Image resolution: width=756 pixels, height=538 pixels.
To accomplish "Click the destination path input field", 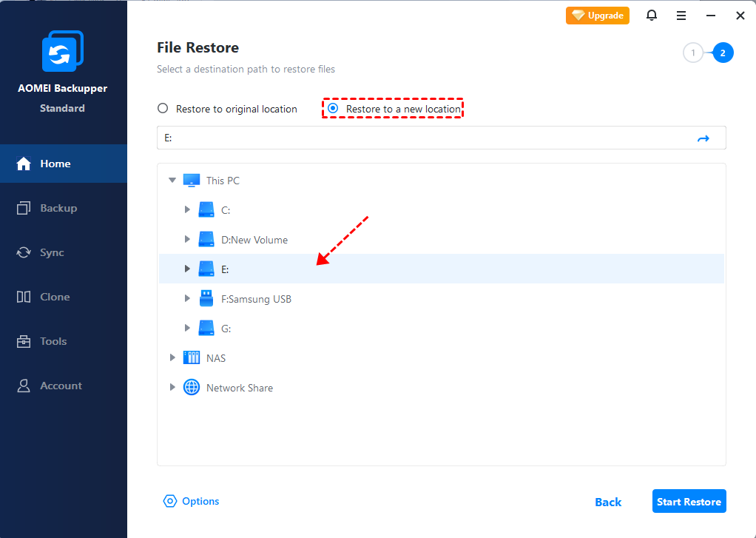I will 422,138.
